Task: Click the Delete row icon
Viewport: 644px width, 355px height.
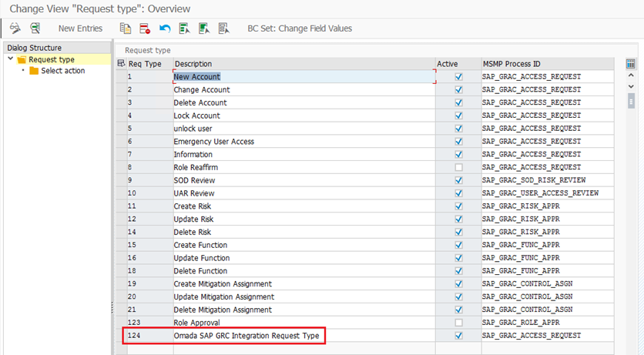Action: pyautogui.click(x=145, y=28)
